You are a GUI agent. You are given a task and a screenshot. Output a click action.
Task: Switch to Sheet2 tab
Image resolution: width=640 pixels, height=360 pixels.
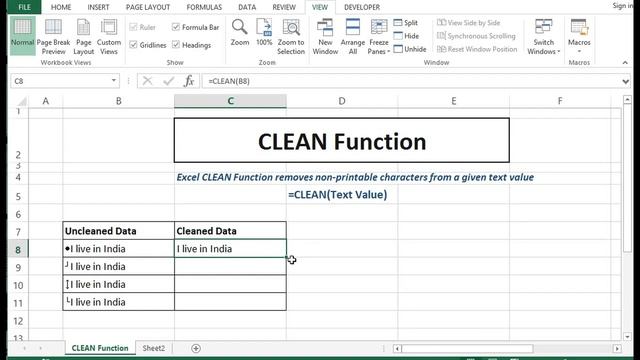153,348
